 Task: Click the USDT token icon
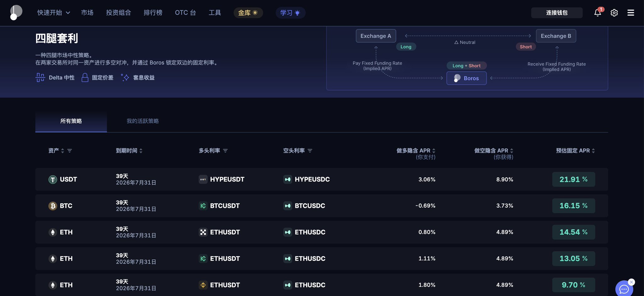pos(53,179)
